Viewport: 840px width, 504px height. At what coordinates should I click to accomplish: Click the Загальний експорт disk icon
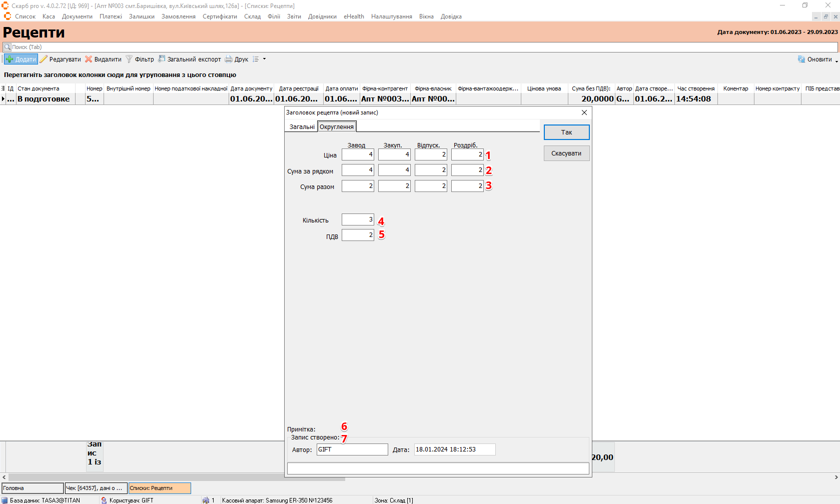[x=162, y=58]
